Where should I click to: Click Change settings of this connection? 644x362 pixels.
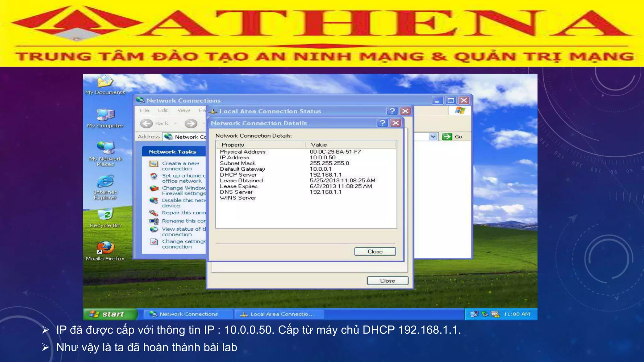tap(184, 244)
